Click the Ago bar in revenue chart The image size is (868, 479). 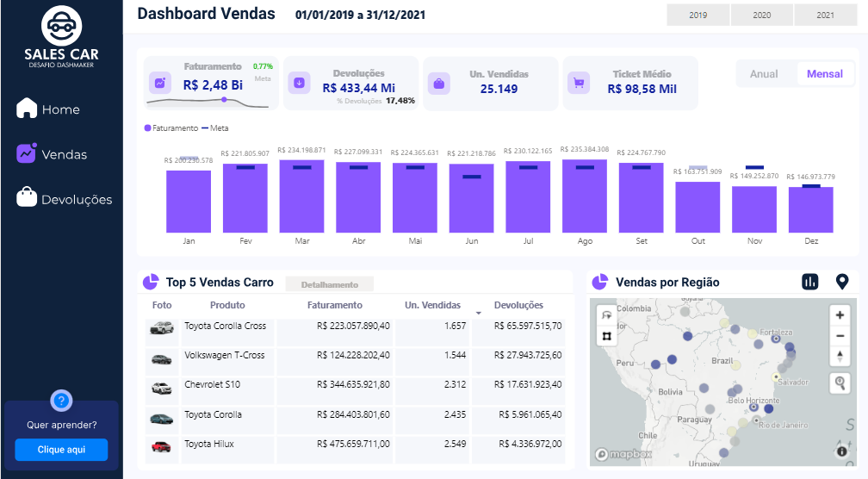tap(585, 196)
